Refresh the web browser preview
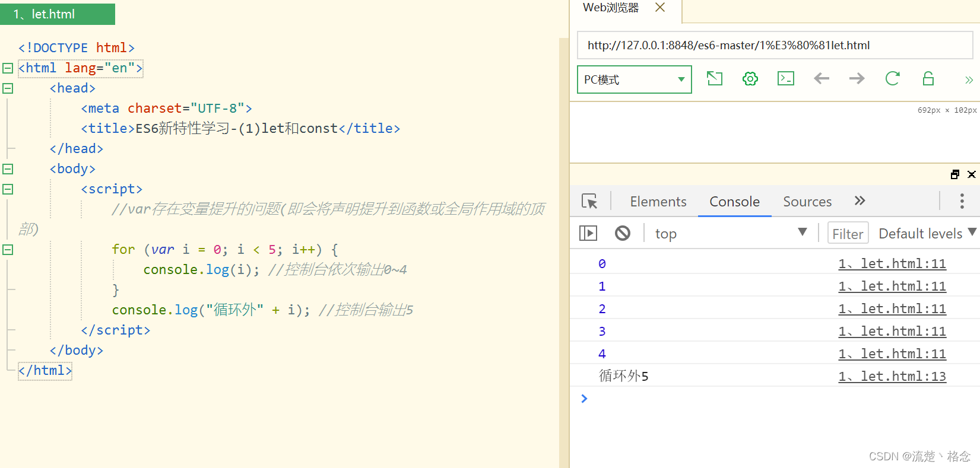Screen dimensions: 980x468 [x=893, y=78]
